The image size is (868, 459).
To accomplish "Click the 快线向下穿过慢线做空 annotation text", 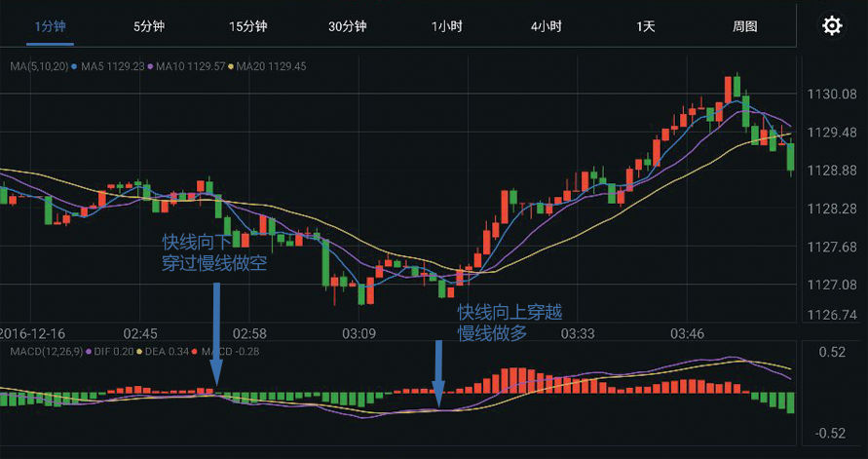I will coord(214,252).
